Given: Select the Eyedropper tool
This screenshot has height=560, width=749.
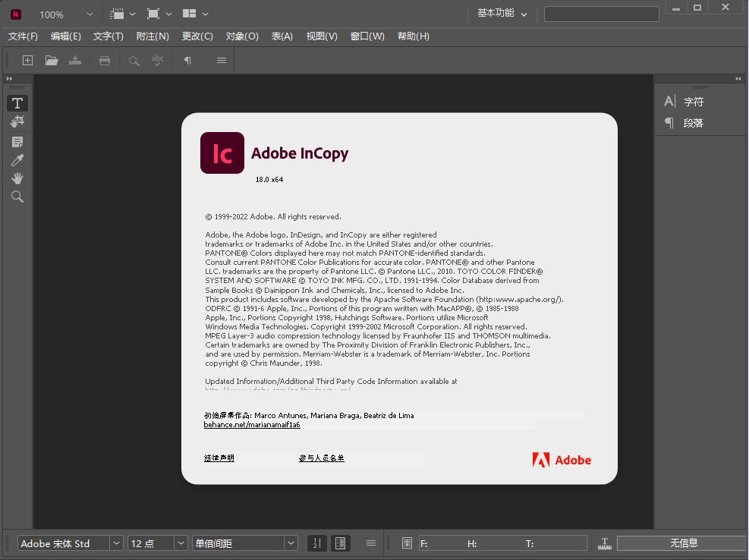Looking at the screenshot, I should [x=17, y=159].
